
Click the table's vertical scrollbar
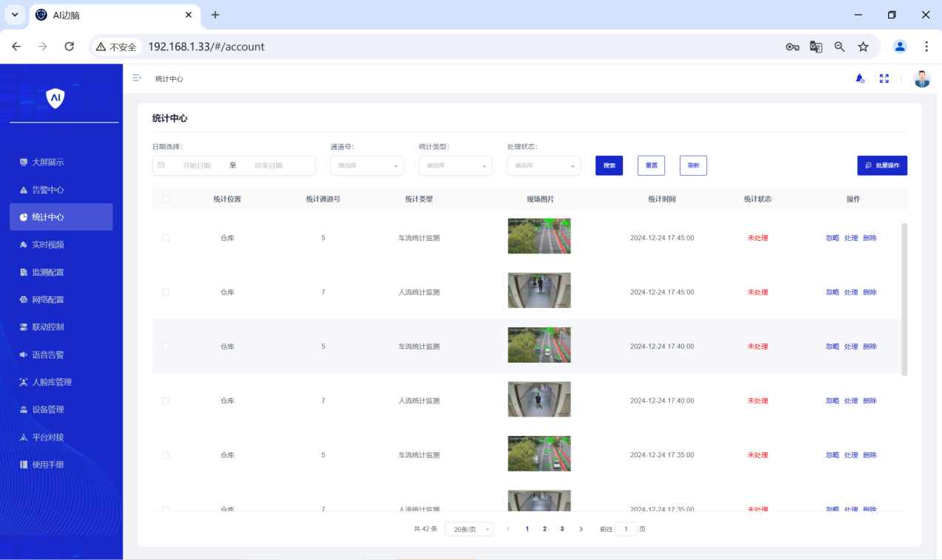(904, 299)
